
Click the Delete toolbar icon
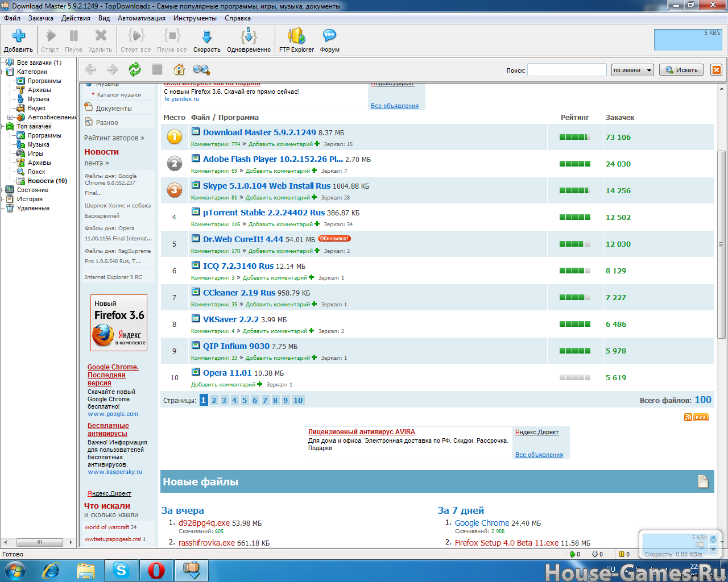click(101, 36)
